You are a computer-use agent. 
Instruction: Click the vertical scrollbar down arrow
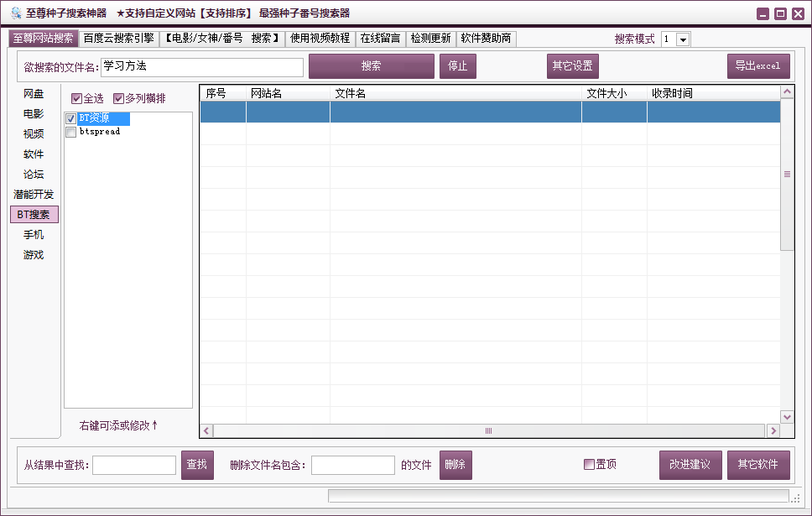[787, 416]
